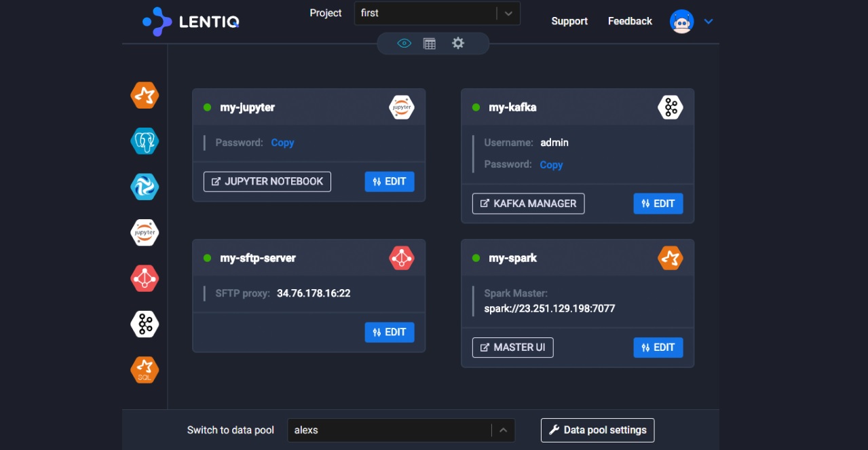This screenshot has width=868, height=450.
Task: Click the blue swirl sidebar icon
Action: click(x=145, y=187)
